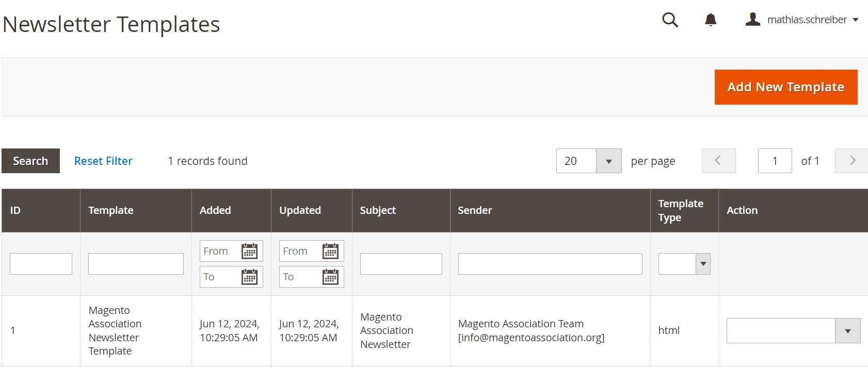Sort by the Template column header
This screenshot has height=384, width=868.
pyautogui.click(x=111, y=210)
